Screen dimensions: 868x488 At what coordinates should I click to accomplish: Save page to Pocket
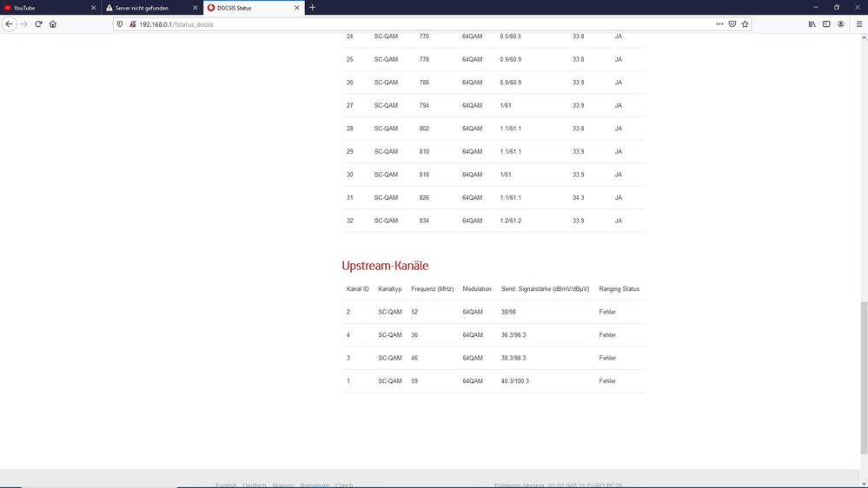click(732, 24)
